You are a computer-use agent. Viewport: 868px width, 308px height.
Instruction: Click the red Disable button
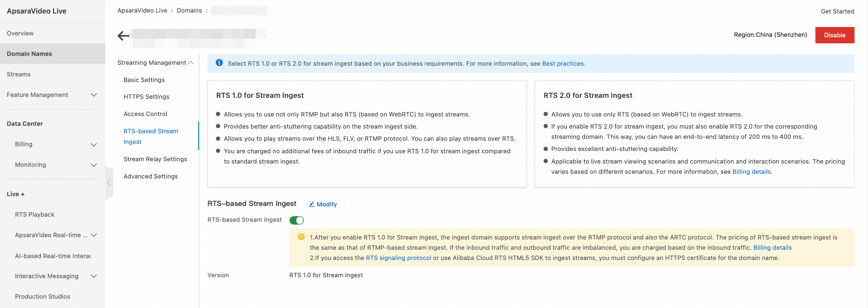pos(834,35)
